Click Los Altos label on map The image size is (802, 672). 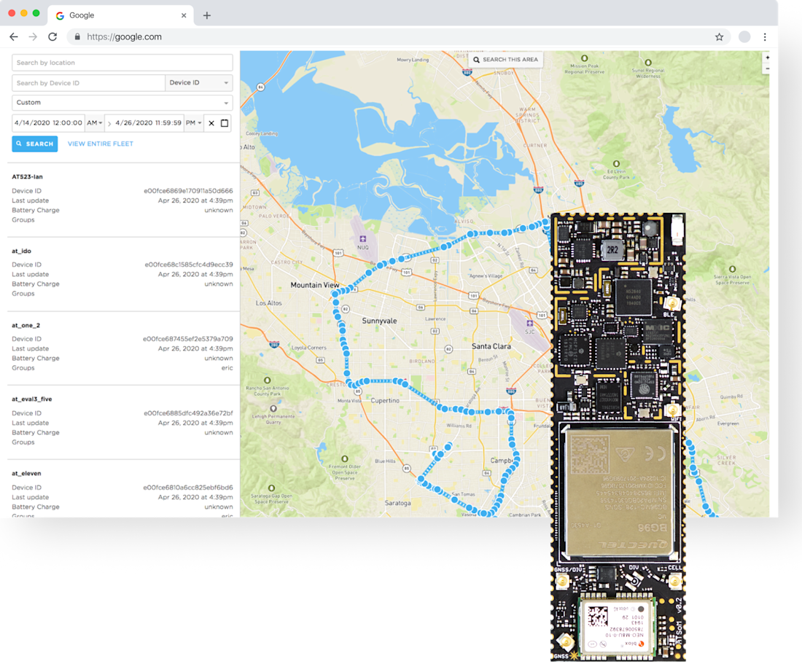point(268,302)
